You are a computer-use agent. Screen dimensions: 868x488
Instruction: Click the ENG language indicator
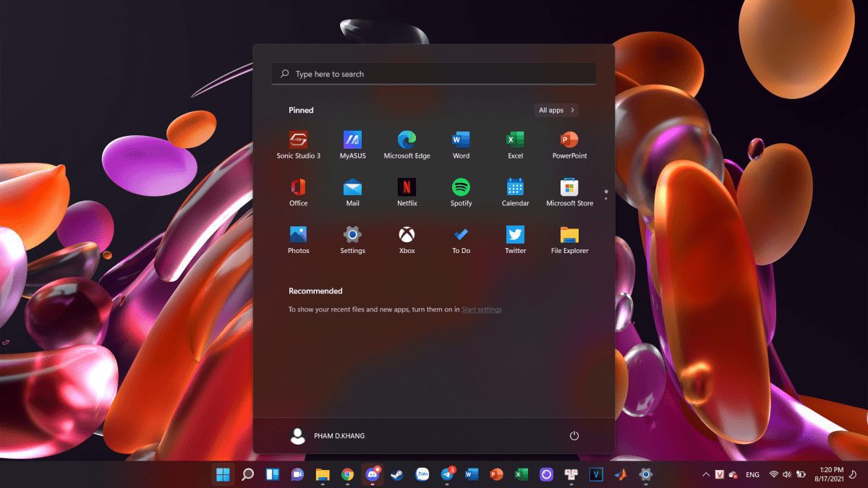coord(752,474)
